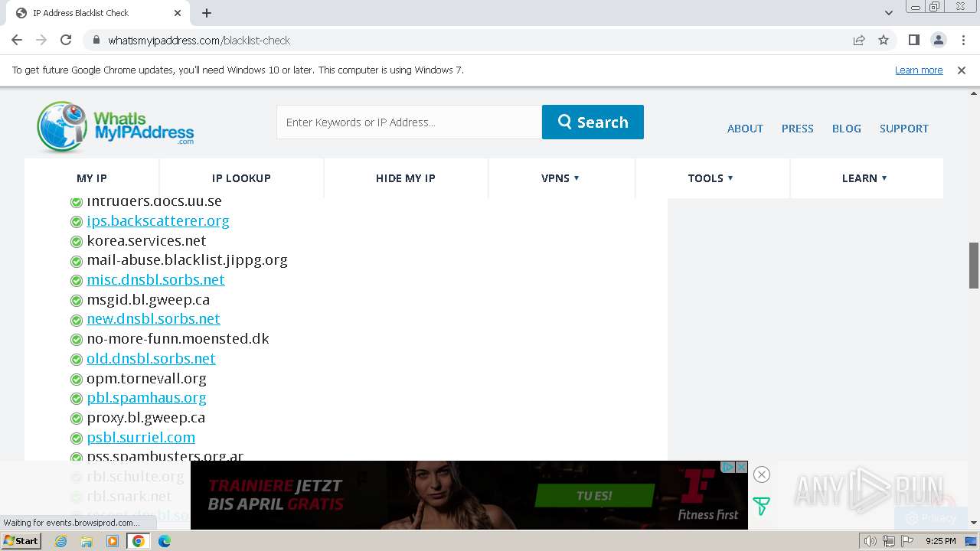Open the browser side panel

913,40
